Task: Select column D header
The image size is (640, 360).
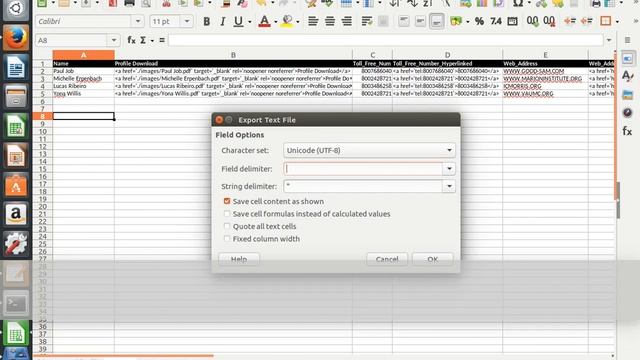Action: (447, 55)
